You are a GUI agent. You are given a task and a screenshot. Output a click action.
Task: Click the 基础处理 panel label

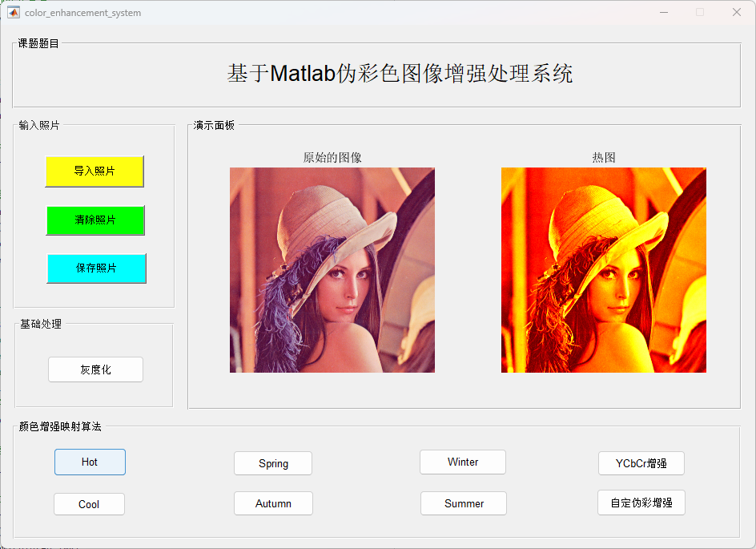pos(41,324)
